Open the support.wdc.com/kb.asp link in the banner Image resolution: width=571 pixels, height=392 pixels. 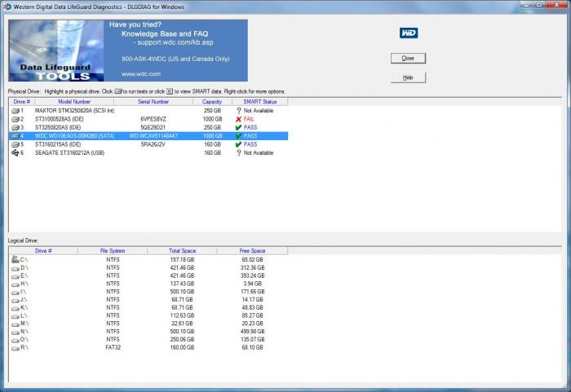click(175, 42)
